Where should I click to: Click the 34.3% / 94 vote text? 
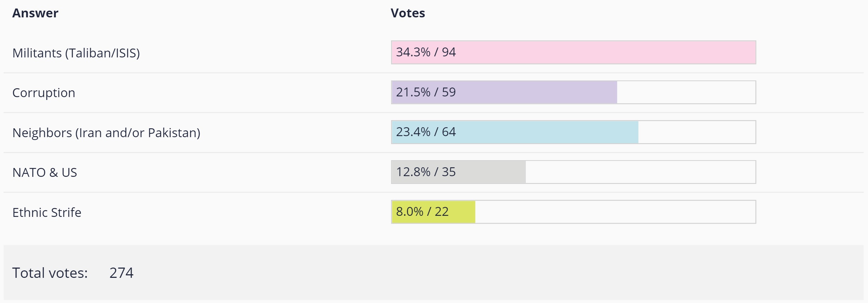coord(425,52)
